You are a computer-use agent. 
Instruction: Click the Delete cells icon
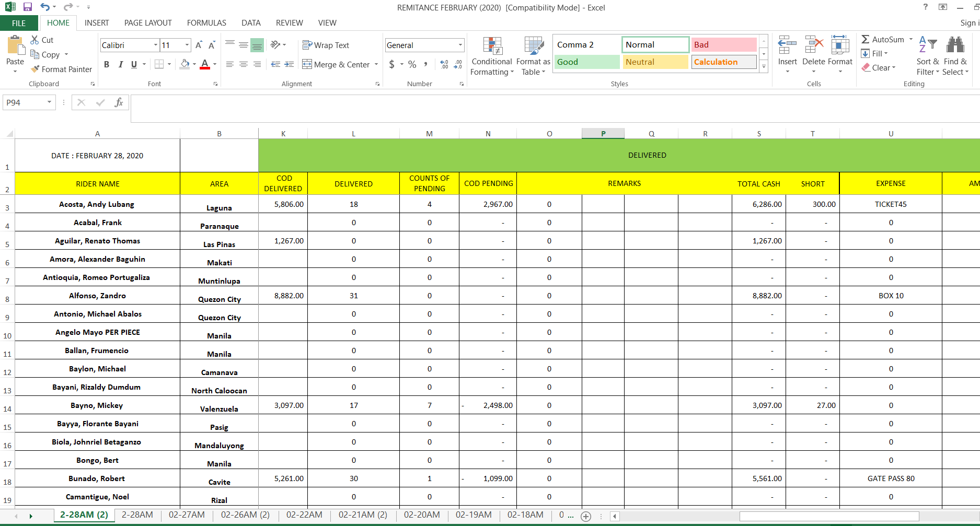point(814,45)
